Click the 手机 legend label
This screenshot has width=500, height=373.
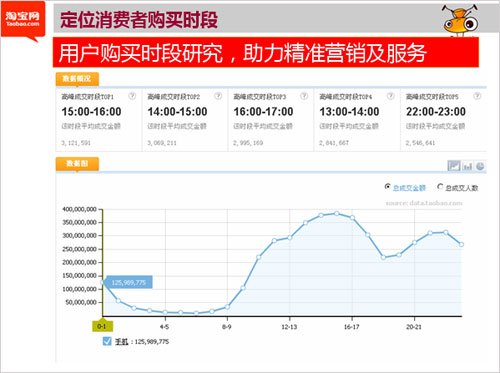(x=121, y=341)
